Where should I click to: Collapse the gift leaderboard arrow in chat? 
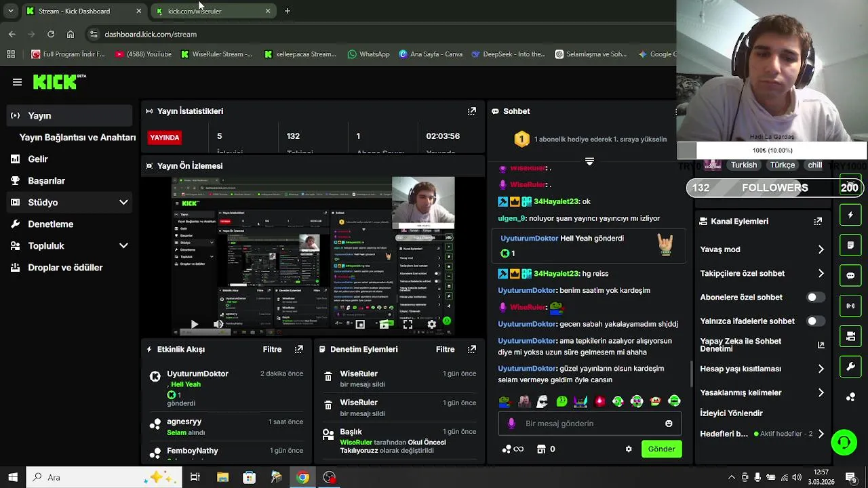pyautogui.click(x=589, y=161)
